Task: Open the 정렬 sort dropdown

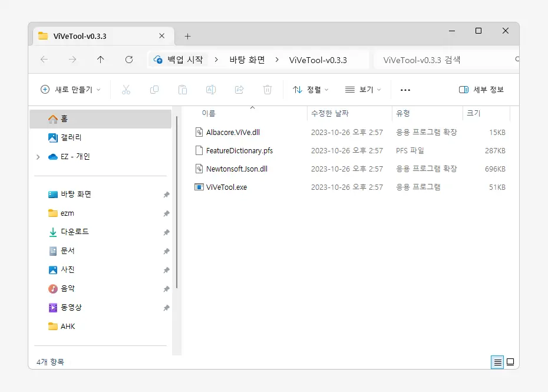Action: [x=311, y=90]
